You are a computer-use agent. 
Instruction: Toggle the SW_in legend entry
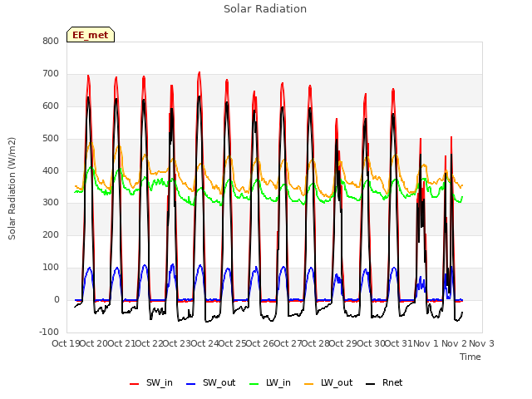(x=151, y=382)
